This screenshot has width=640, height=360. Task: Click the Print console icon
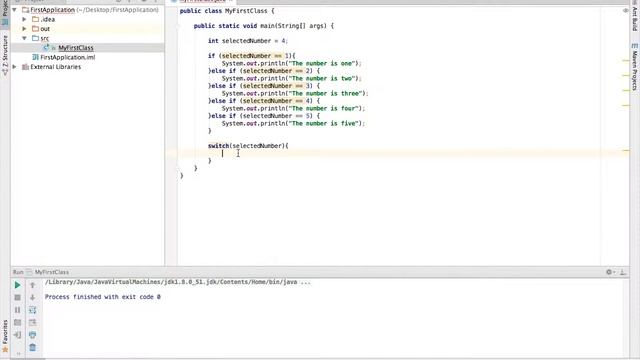pos(33,335)
